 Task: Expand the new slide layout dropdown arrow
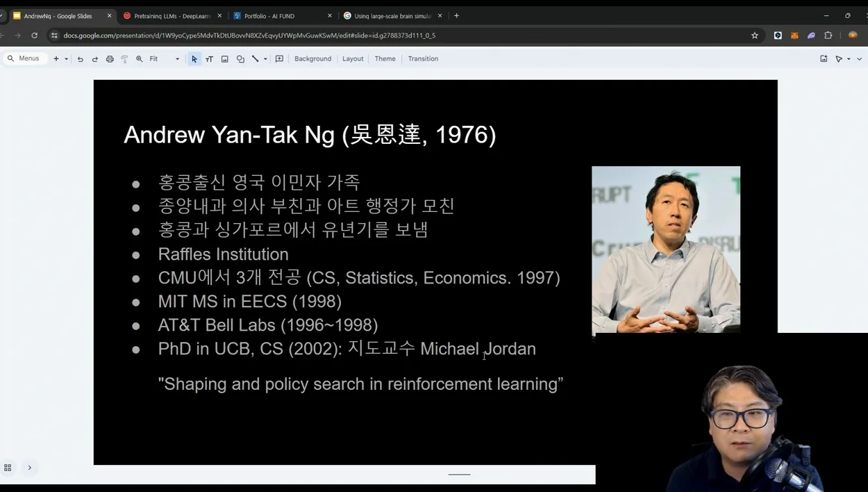[x=66, y=59]
